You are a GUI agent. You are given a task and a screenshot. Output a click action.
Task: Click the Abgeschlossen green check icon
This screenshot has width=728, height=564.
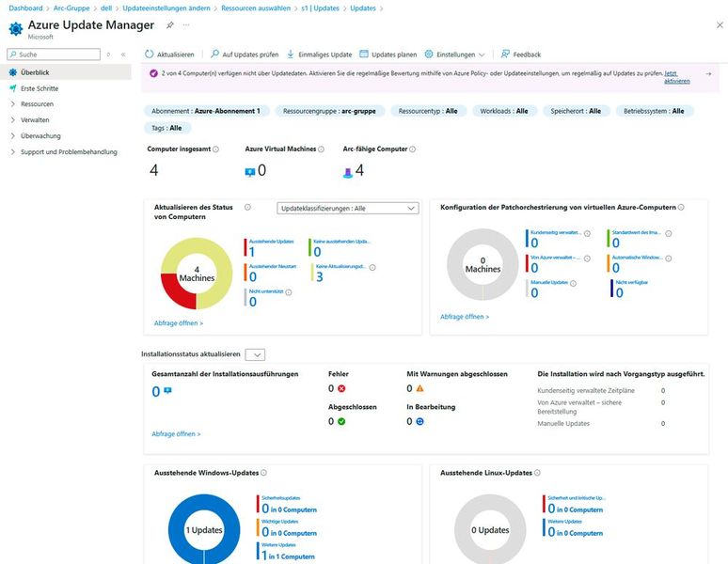[x=341, y=422]
